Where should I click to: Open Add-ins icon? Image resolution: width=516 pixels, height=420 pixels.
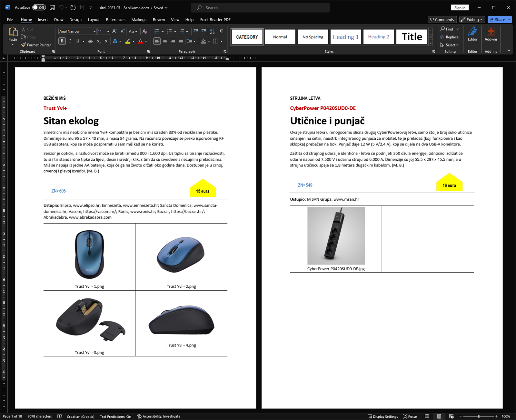(491, 34)
